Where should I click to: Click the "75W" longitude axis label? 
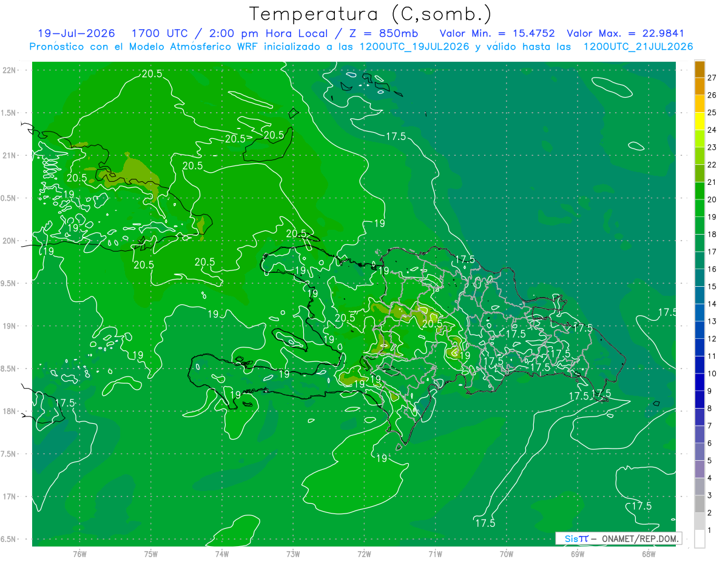click(151, 554)
